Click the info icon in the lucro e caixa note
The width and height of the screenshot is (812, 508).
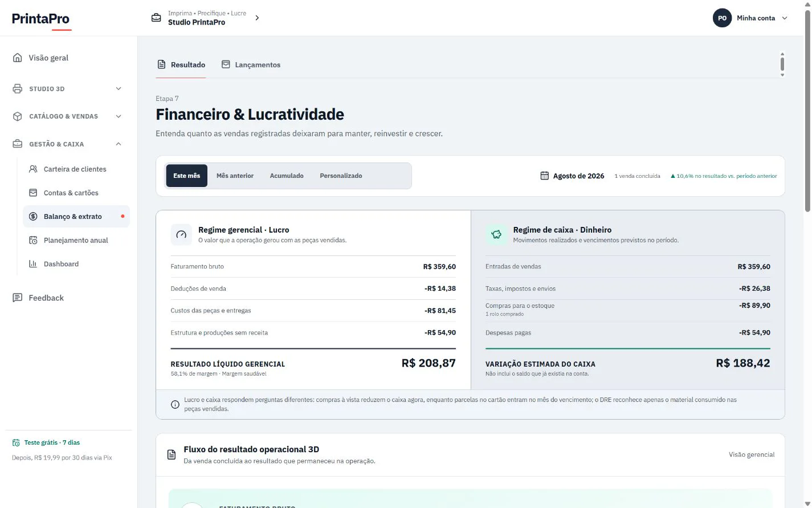[x=175, y=404]
